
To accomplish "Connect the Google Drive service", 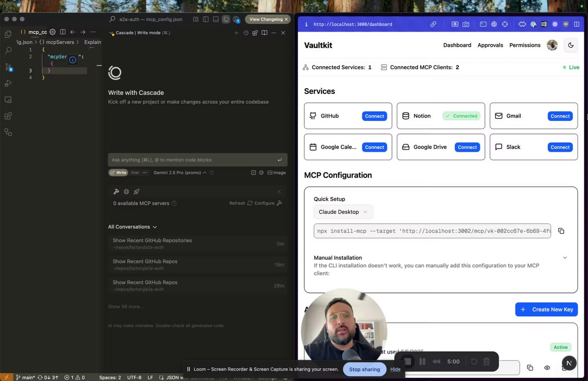I will (467, 147).
